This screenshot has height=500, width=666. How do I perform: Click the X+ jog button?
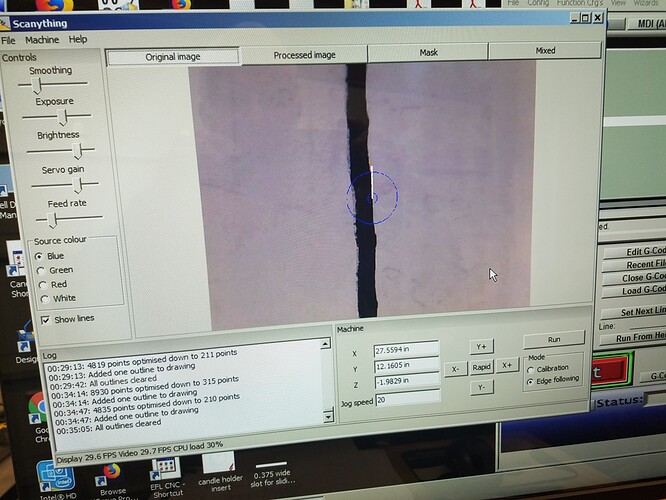tap(507, 365)
